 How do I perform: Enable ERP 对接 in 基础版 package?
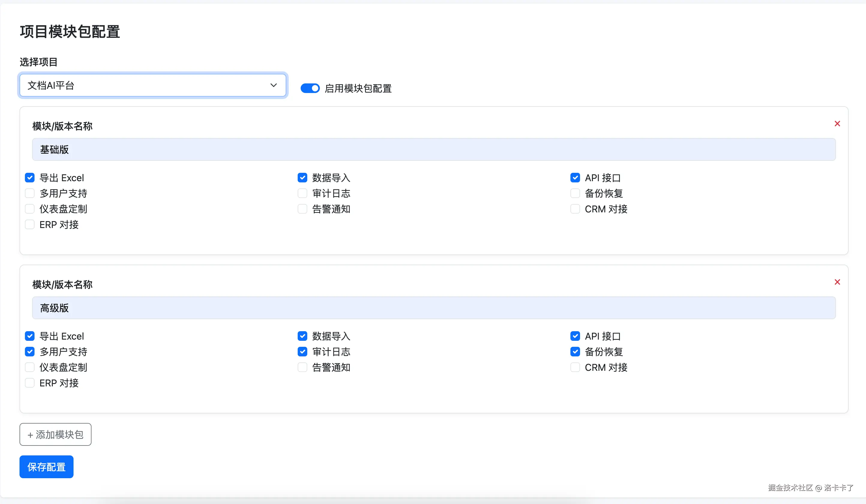click(30, 225)
